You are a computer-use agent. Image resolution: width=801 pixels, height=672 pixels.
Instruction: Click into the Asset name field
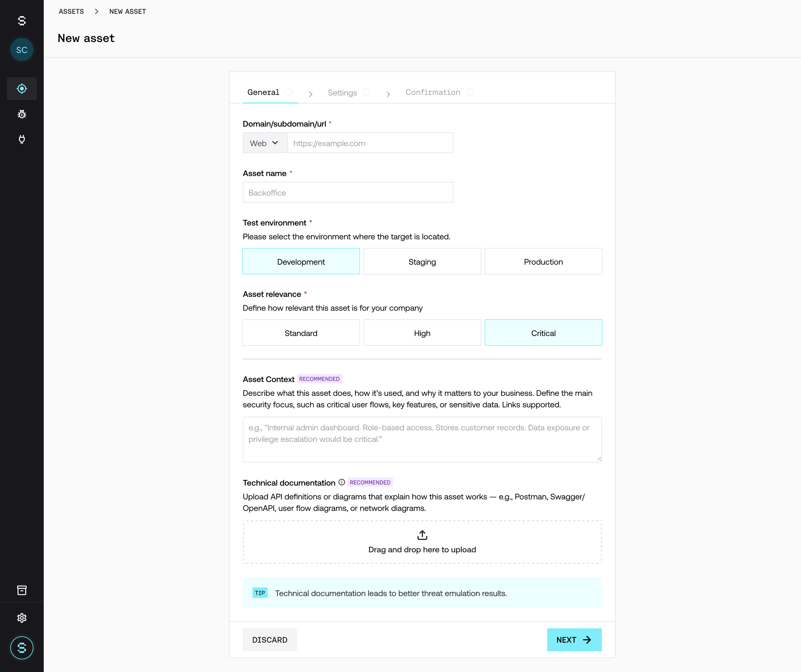348,193
